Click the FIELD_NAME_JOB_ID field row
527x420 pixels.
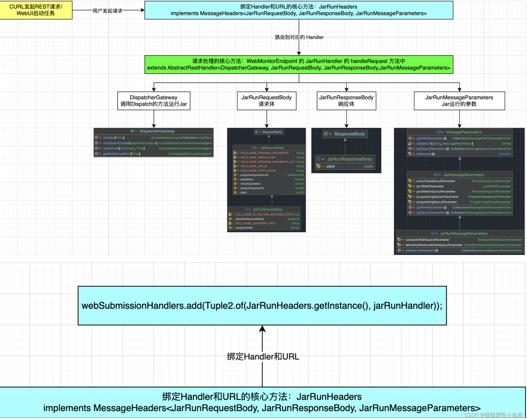point(269,166)
